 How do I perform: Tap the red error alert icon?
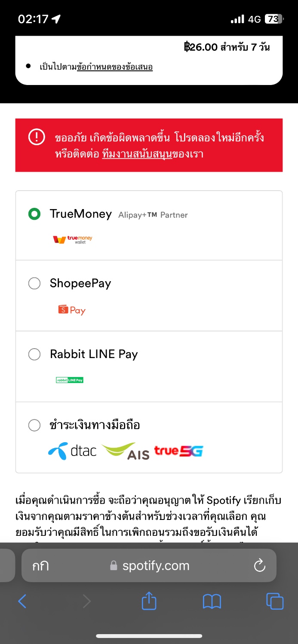(37, 137)
